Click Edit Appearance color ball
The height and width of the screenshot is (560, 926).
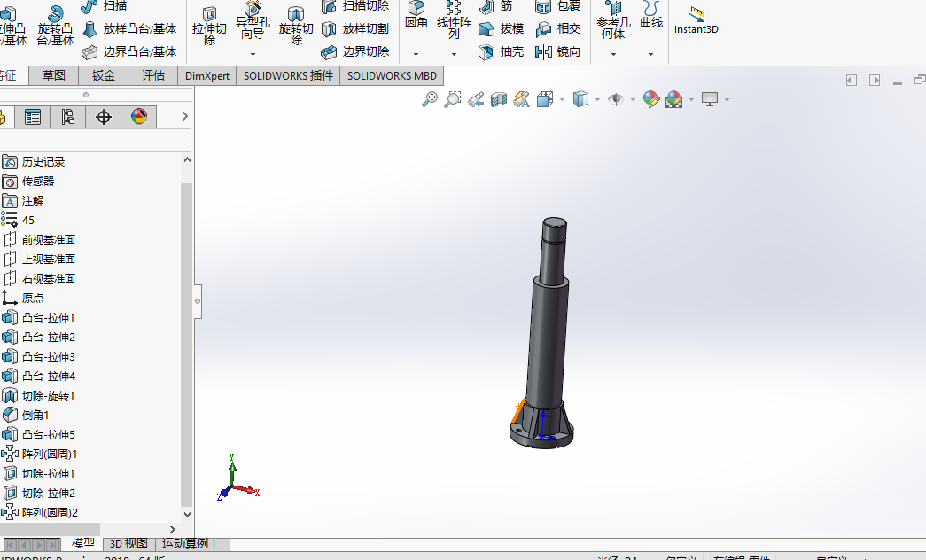point(650,99)
